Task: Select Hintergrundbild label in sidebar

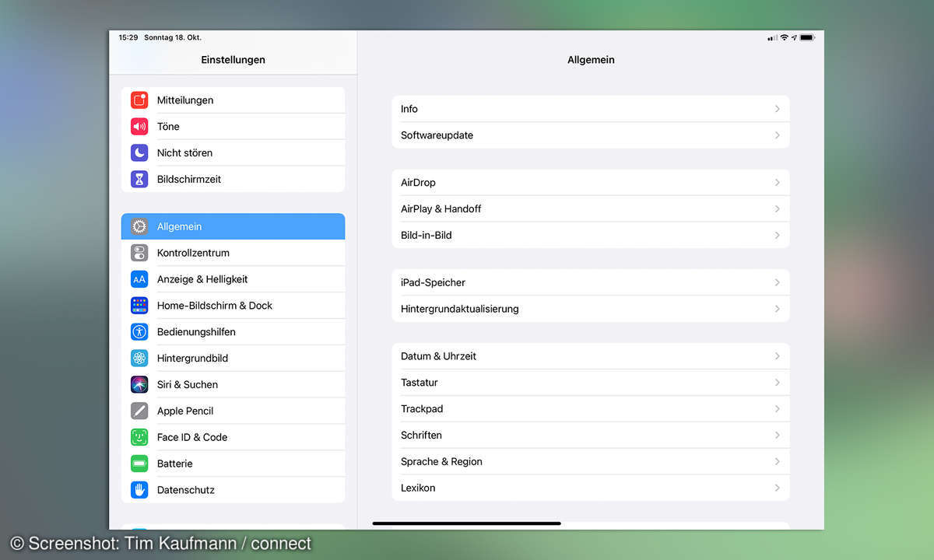Action: [192, 359]
